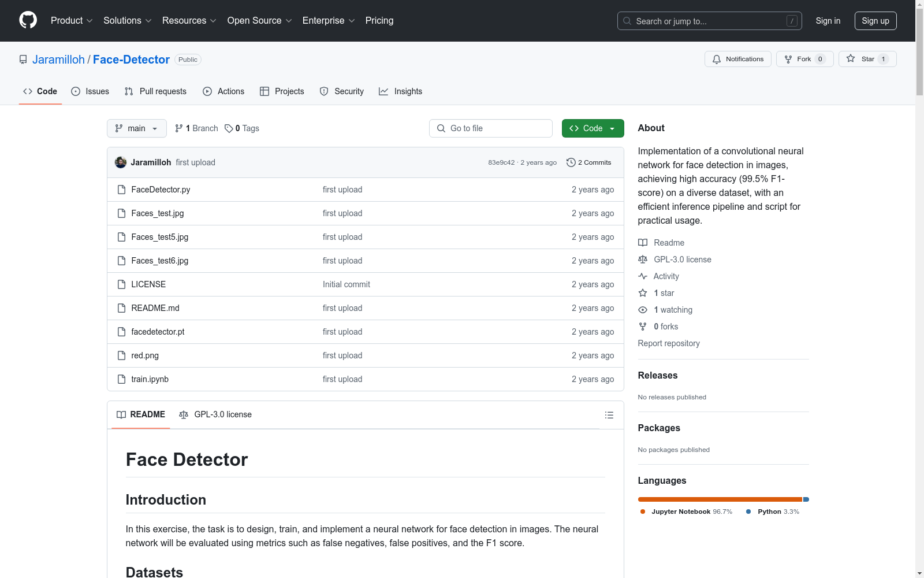Select the Code tab
Image resolution: width=924 pixels, height=578 pixels.
tap(40, 91)
